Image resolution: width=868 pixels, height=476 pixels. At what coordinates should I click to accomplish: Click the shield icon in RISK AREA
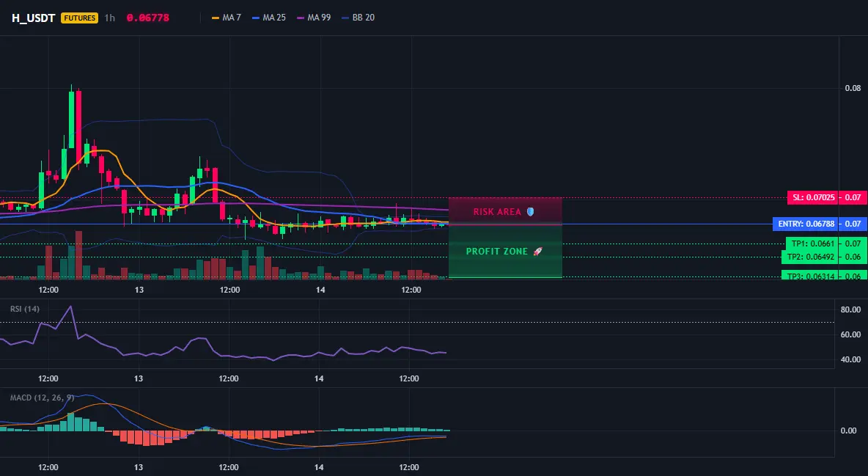click(x=530, y=212)
